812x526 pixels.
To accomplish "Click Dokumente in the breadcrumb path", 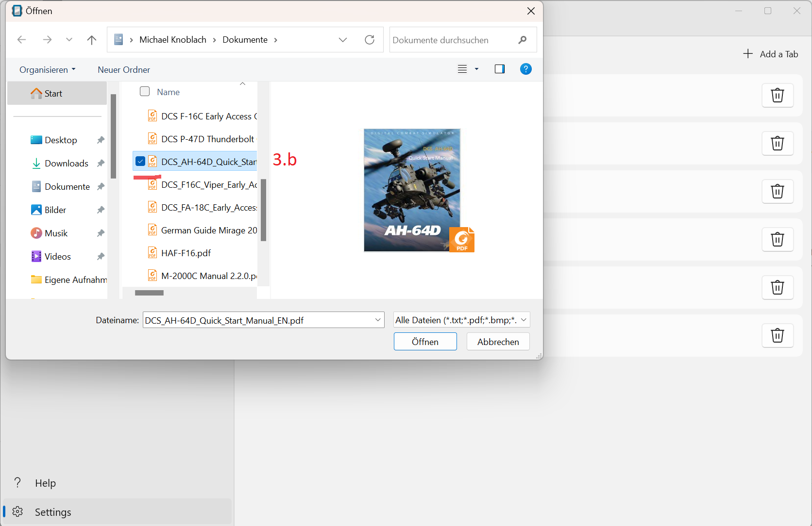I will click(x=245, y=40).
